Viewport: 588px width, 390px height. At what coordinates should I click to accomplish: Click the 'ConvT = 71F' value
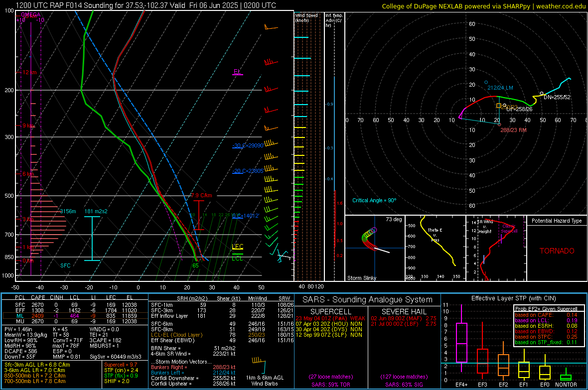click(68, 340)
